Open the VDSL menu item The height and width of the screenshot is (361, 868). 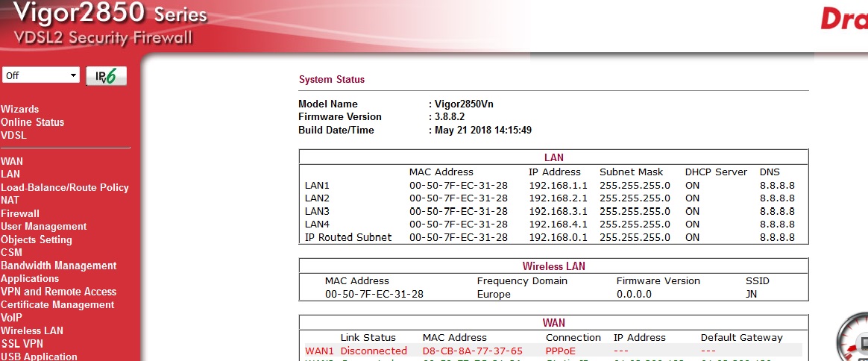pyautogui.click(x=13, y=135)
